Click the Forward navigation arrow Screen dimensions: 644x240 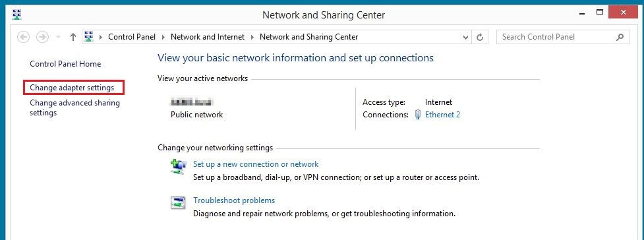(42, 37)
